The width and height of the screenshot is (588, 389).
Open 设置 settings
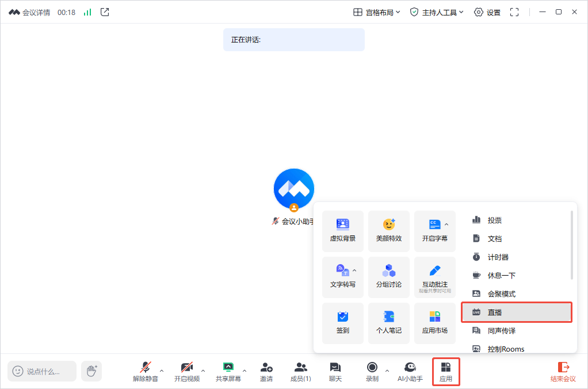(487, 13)
